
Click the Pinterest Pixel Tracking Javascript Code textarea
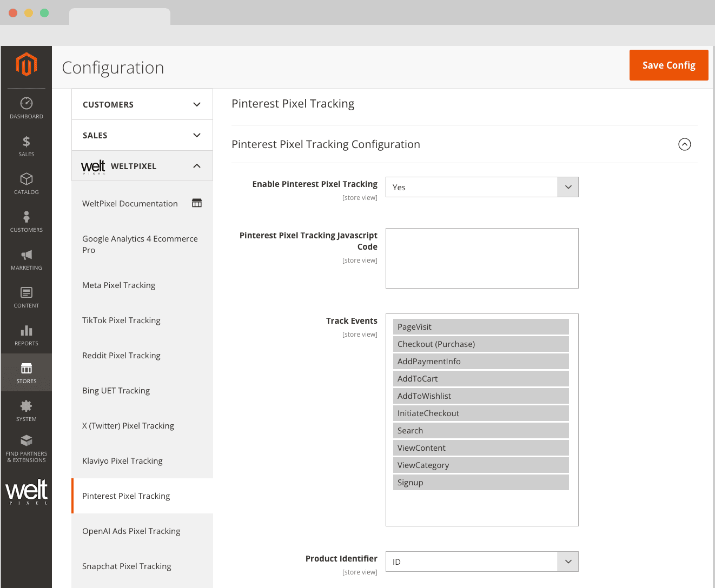(482, 258)
